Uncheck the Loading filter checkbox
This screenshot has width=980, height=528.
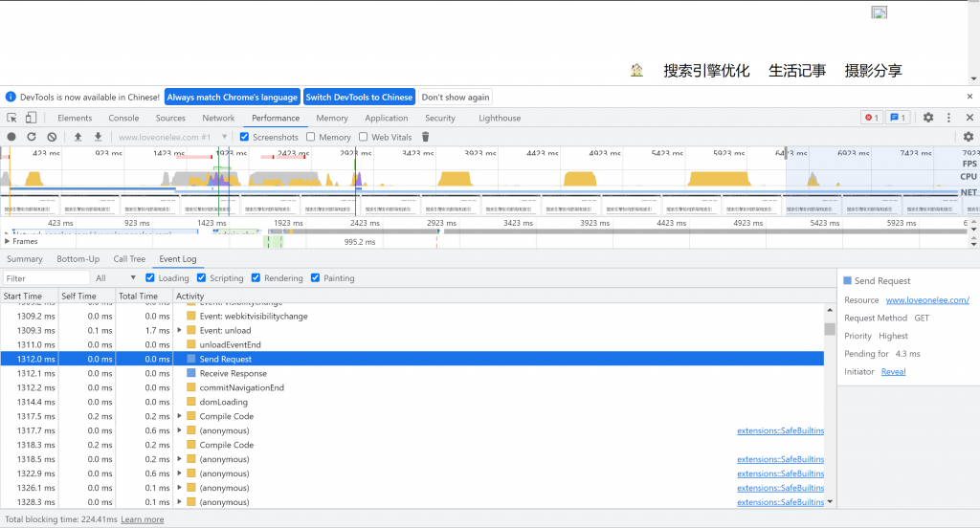point(150,278)
